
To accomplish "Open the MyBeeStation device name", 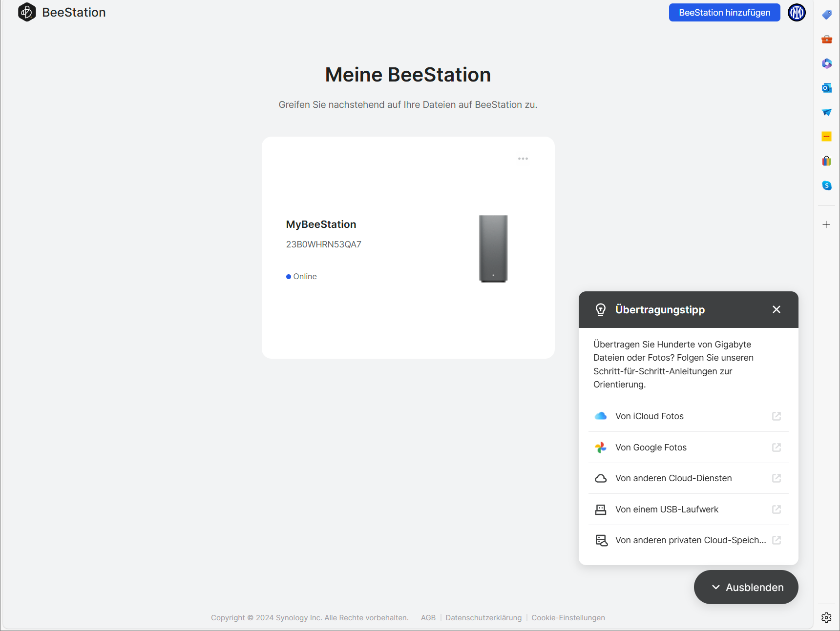I will [x=321, y=224].
